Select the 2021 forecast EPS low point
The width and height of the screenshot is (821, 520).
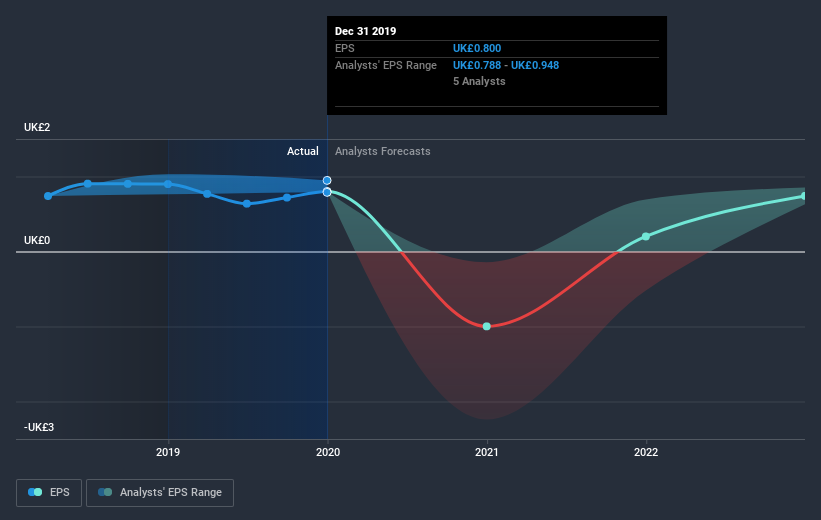(486, 326)
